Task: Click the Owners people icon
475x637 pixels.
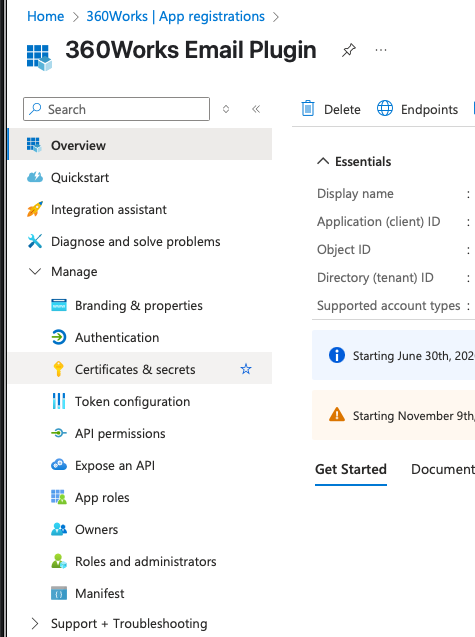Action: coord(59,529)
